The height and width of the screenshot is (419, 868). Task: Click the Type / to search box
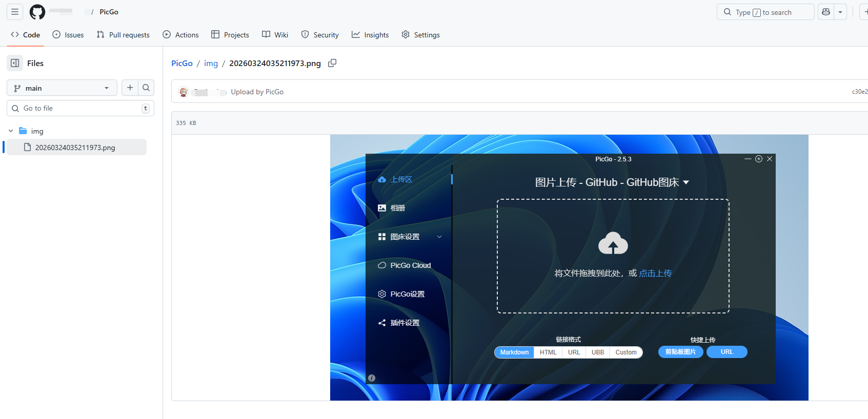765,12
